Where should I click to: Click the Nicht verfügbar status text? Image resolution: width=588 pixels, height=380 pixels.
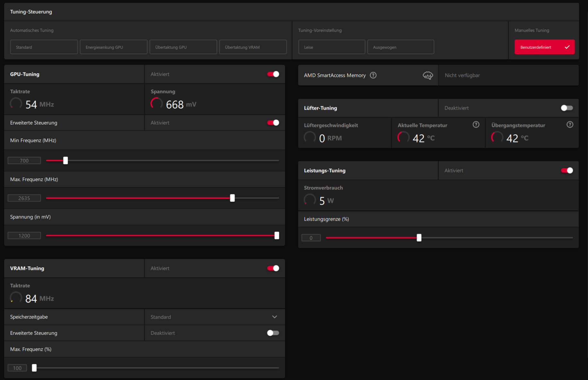[x=462, y=75]
